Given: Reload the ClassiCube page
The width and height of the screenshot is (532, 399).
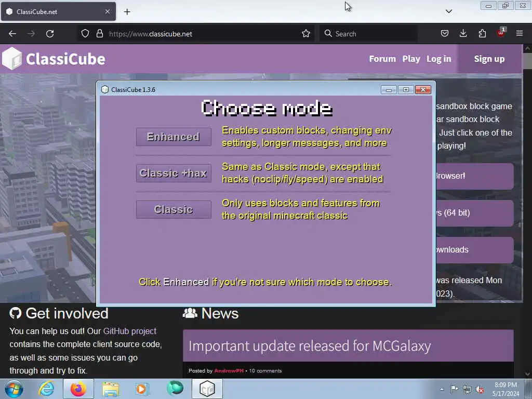Looking at the screenshot, I should (x=50, y=34).
